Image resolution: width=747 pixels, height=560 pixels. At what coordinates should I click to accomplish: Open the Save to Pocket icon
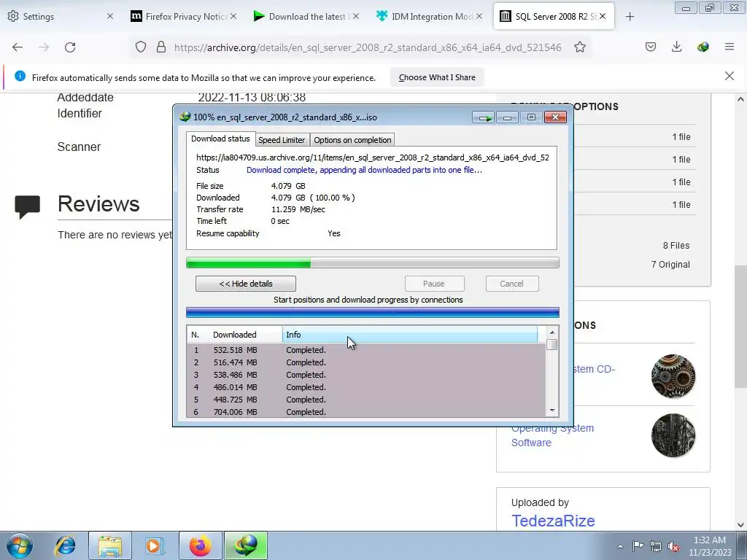tap(651, 47)
